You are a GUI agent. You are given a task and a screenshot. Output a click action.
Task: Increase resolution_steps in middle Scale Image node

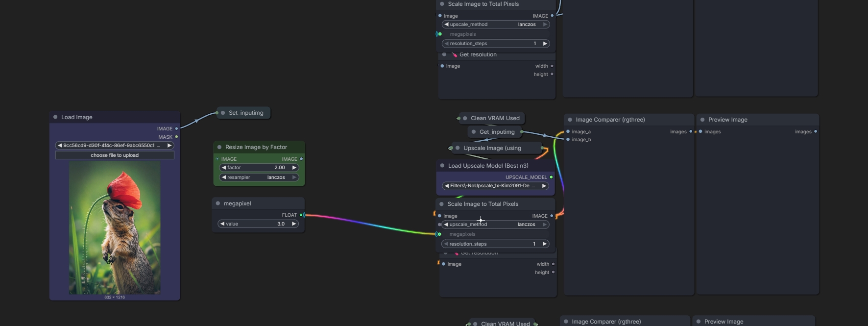[x=544, y=244]
